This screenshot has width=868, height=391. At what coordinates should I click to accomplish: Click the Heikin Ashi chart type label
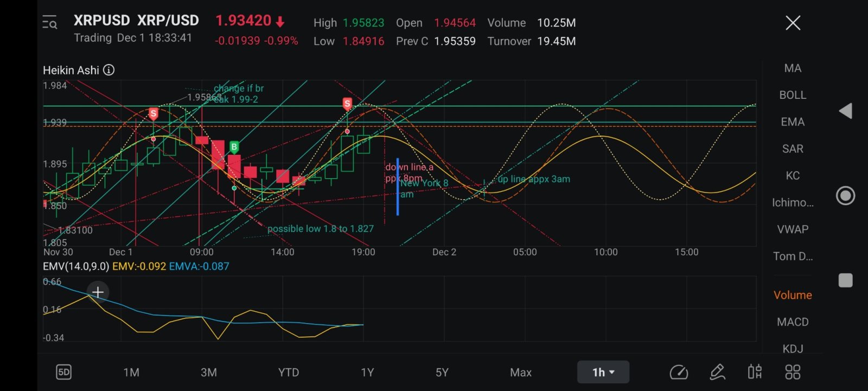[71, 70]
